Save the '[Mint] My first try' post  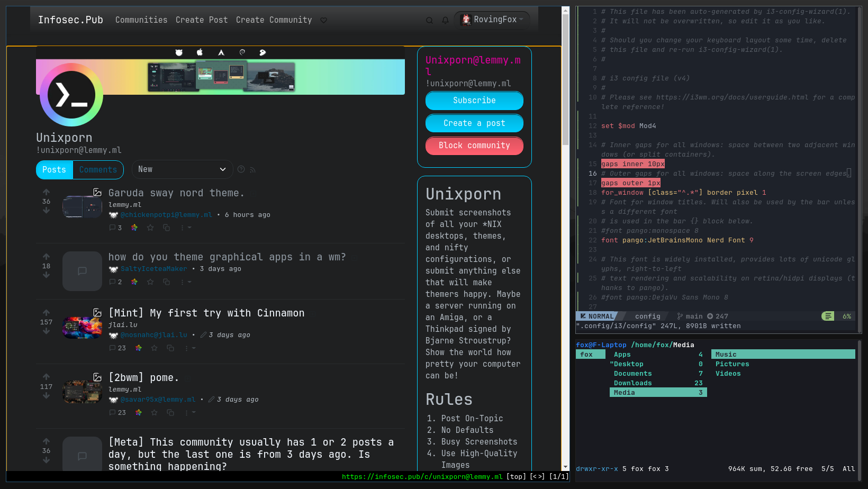click(x=155, y=348)
